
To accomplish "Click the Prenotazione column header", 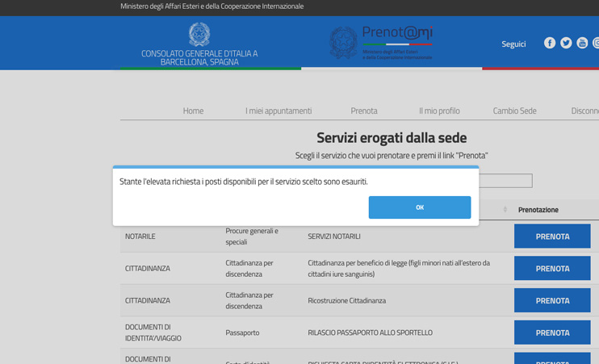I will (538, 210).
